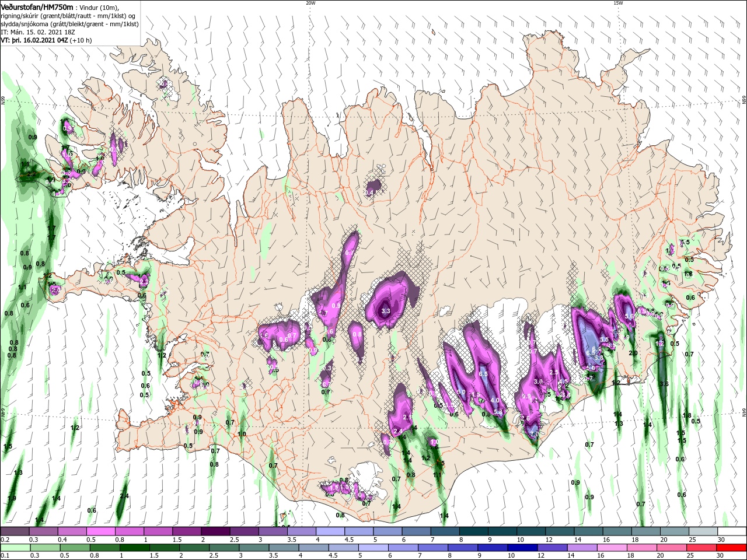This screenshot has width=747, height=560.
Task: Select the medium green 0.8 rain-scale swatch
Action: 105,548
